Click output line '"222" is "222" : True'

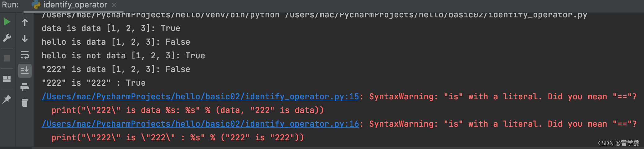click(x=93, y=83)
